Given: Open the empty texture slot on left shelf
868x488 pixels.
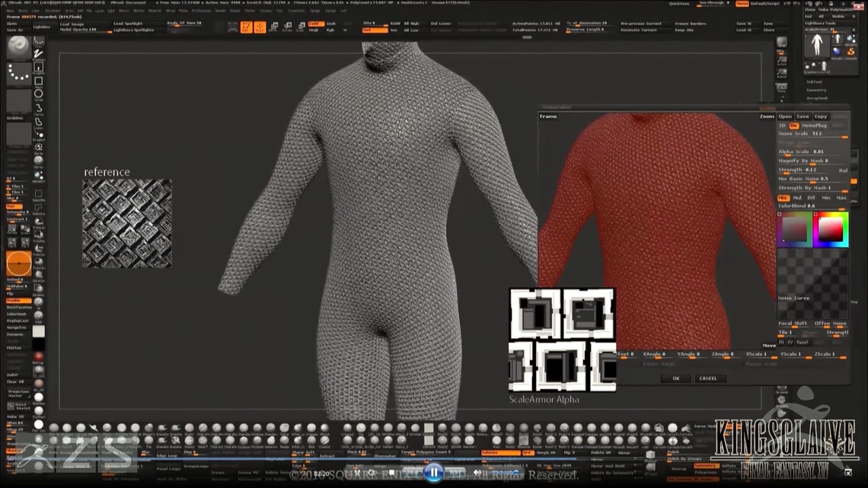Looking at the screenshot, I should pyautogui.click(x=18, y=135).
